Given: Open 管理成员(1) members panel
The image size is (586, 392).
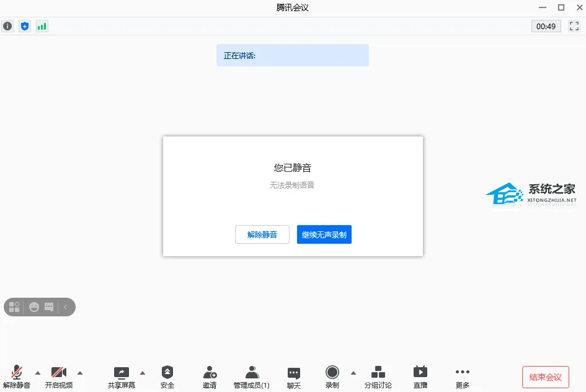Looking at the screenshot, I should click(x=252, y=377).
